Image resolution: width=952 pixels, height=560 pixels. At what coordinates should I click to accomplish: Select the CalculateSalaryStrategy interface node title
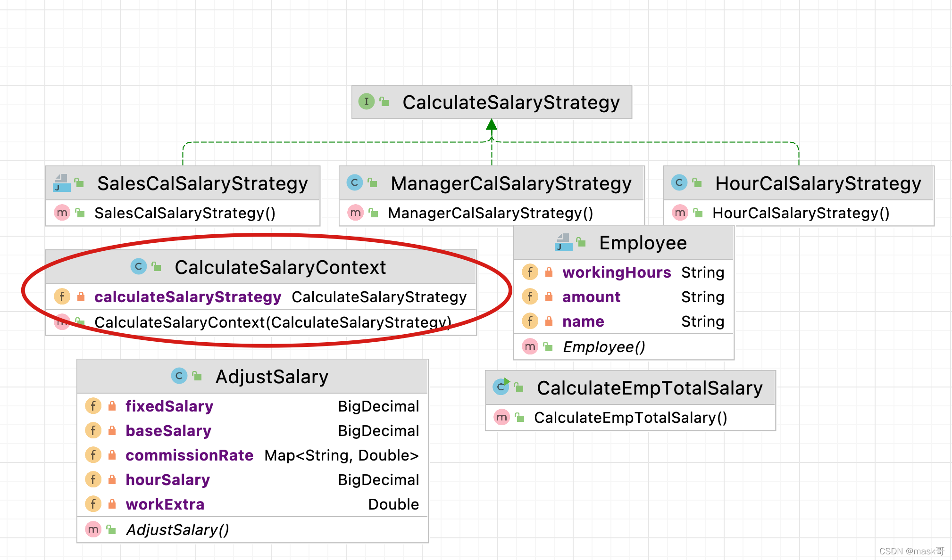click(x=510, y=102)
